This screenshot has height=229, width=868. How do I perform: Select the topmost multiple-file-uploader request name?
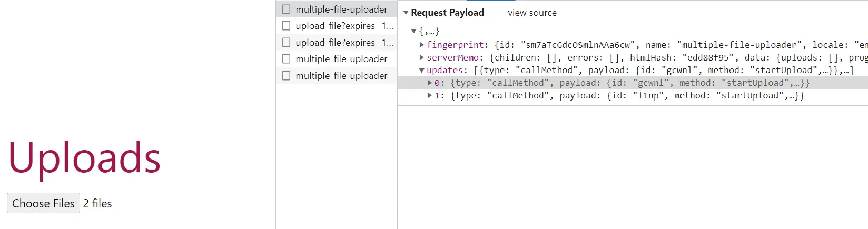(x=341, y=9)
